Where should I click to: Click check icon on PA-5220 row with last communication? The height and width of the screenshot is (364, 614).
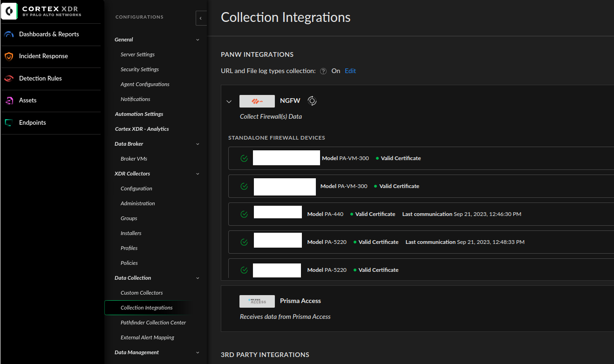(x=244, y=242)
